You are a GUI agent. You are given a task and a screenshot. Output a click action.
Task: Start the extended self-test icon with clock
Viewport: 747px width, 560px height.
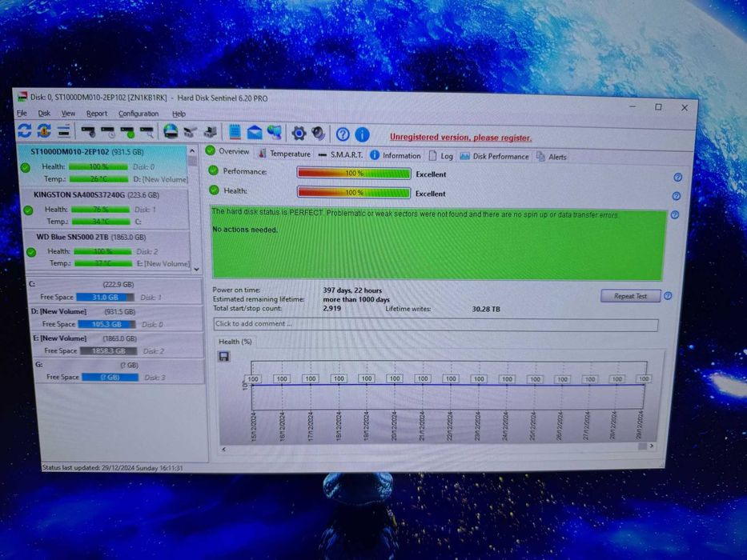point(107,132)
